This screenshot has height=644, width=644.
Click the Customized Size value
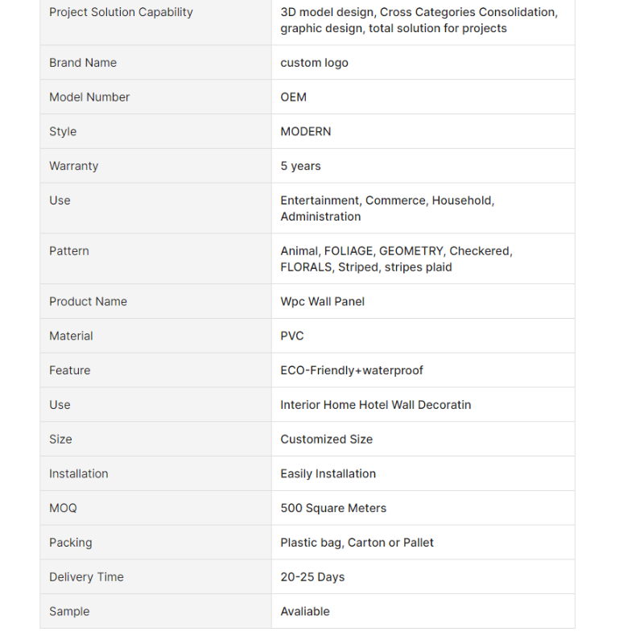click(326, 440)
